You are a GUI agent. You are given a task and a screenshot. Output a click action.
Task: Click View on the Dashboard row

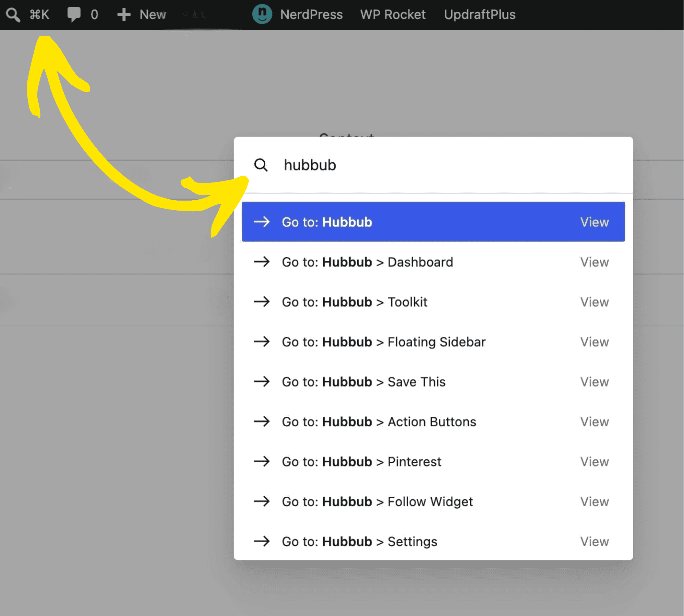[595, 262]
